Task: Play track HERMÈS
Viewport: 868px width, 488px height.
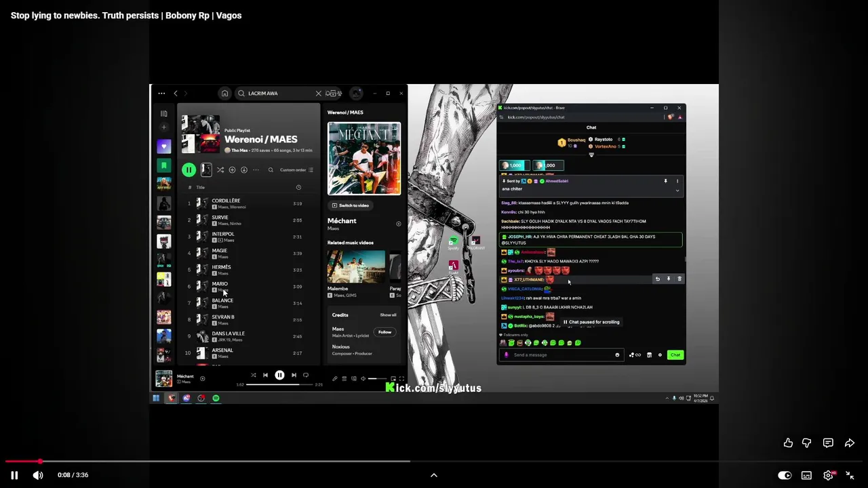Action: click(x=248, y=270)
